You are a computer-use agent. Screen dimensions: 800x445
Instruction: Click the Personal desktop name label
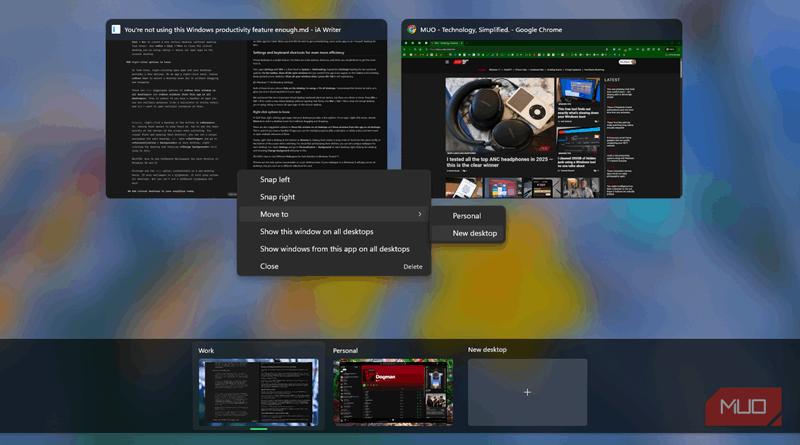pos(346,351)
